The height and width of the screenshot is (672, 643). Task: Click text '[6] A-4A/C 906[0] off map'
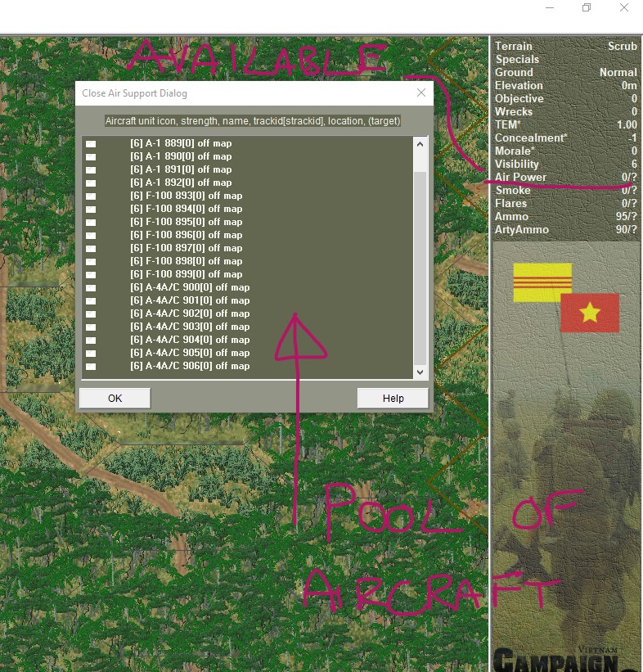190,366
